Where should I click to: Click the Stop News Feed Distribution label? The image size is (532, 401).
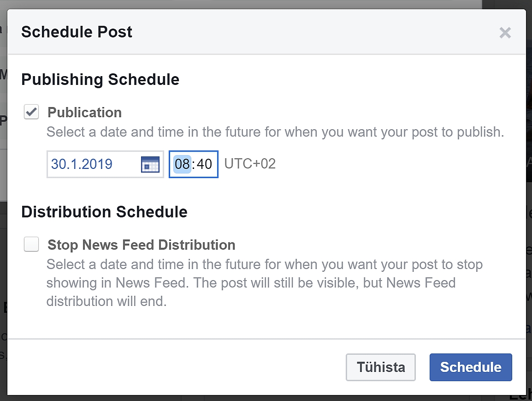(141, 245)
